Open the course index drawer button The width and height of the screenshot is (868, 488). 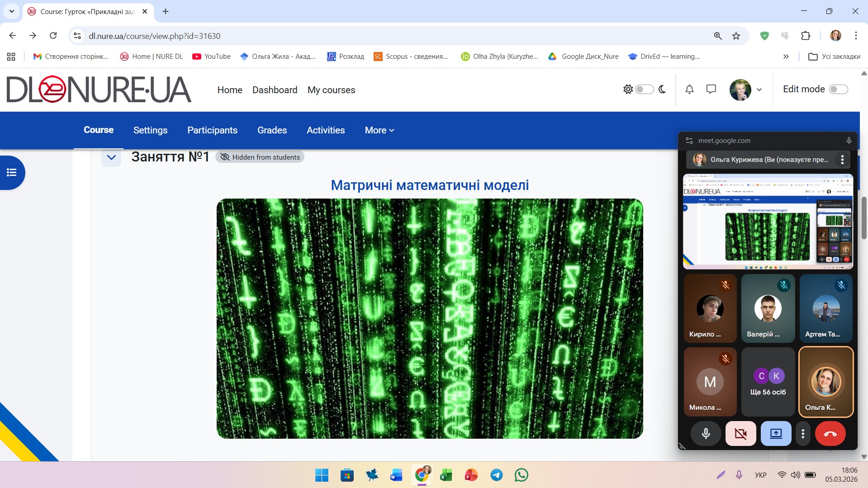pos(12,172)
